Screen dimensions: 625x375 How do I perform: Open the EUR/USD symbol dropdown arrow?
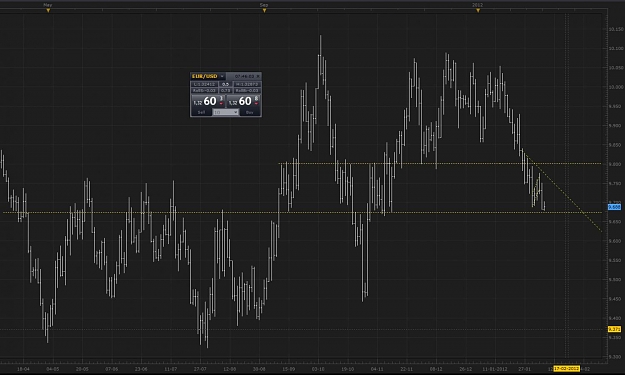pos(222,76)
